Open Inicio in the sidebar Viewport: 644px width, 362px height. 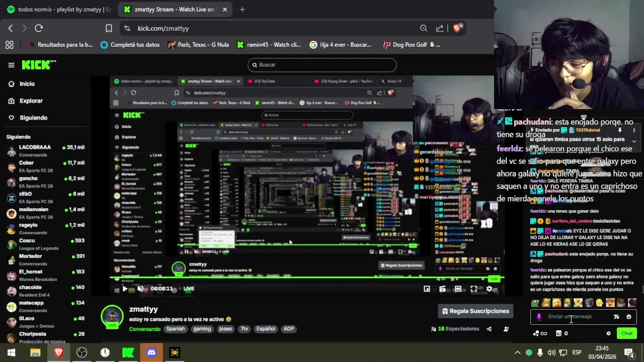click(27, 84)
